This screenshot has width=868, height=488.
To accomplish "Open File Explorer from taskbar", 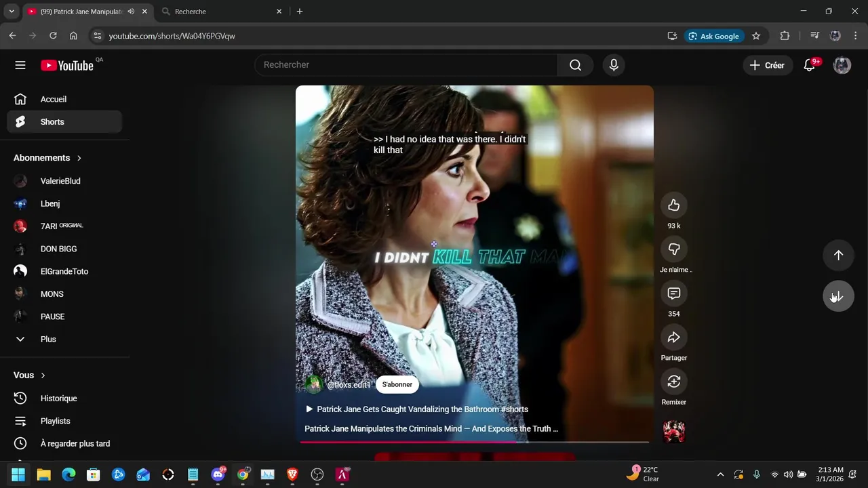I will click(x=44, y=474).
